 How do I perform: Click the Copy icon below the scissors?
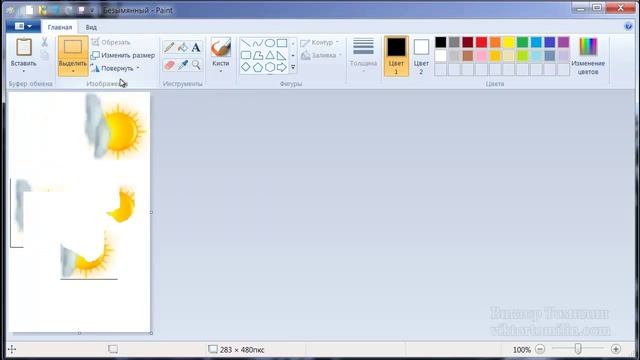point(44,56)
